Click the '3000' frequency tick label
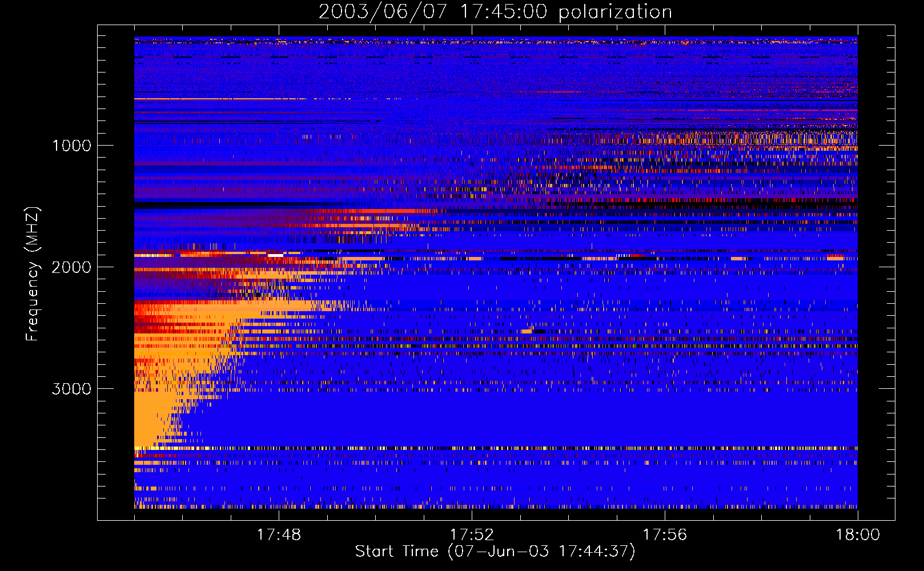The image size is (924, 571). pyautogui.click(x=72, y=389)
